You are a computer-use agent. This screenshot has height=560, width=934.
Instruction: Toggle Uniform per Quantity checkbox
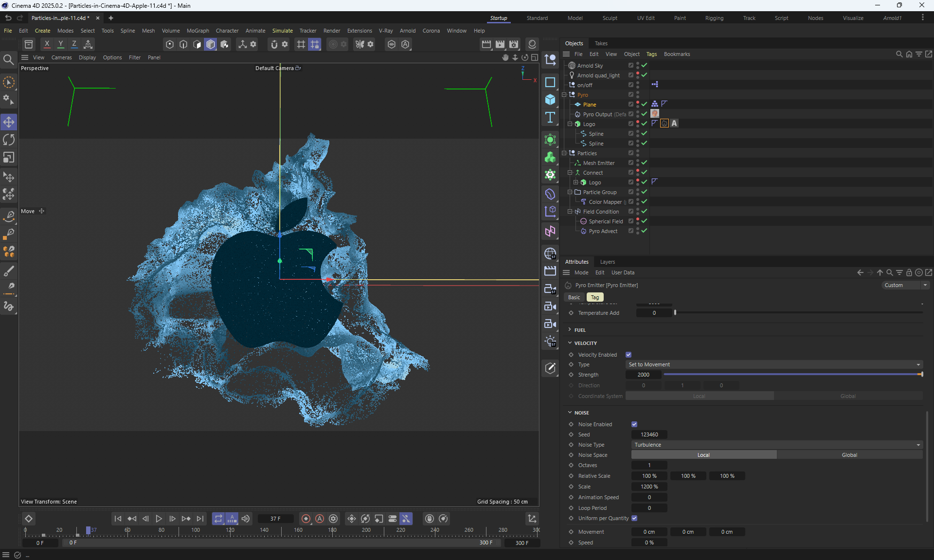(634, 518)
